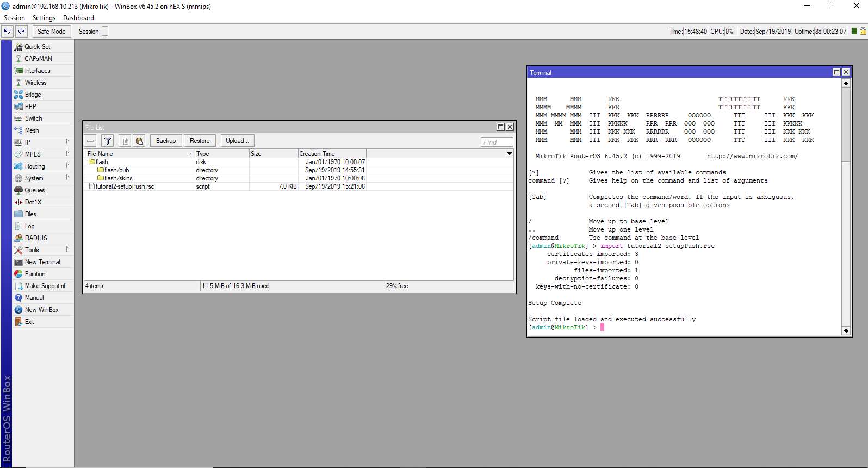Image resolution: width=868 pixels, height=468 pixels.
Task: Open the Mesh section
Action: pyautogui.click(x=43, y=130)
